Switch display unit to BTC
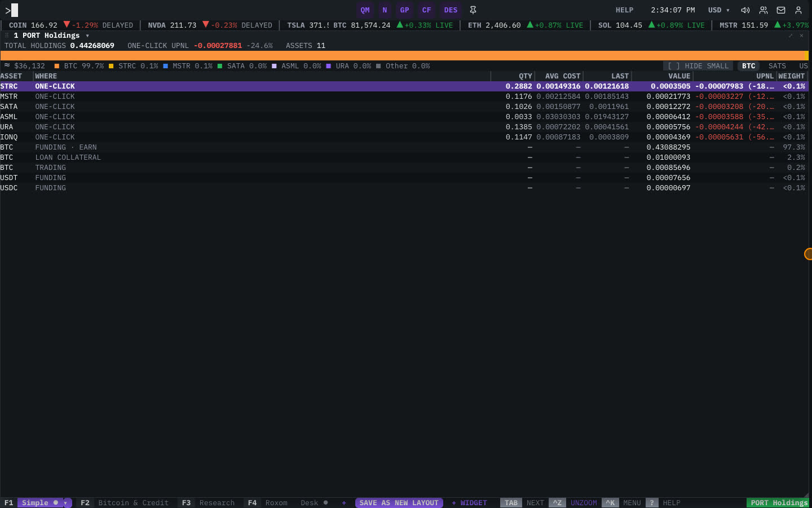 tap(748, 66)
